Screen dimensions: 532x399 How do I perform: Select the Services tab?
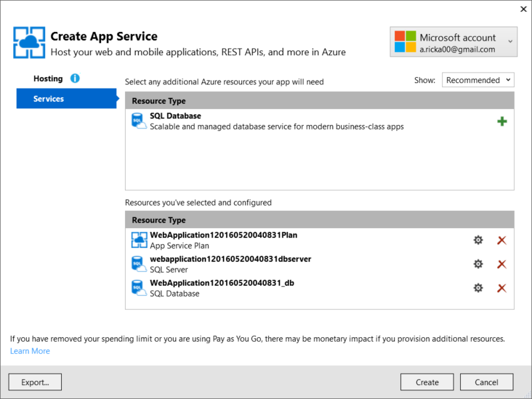66,98
